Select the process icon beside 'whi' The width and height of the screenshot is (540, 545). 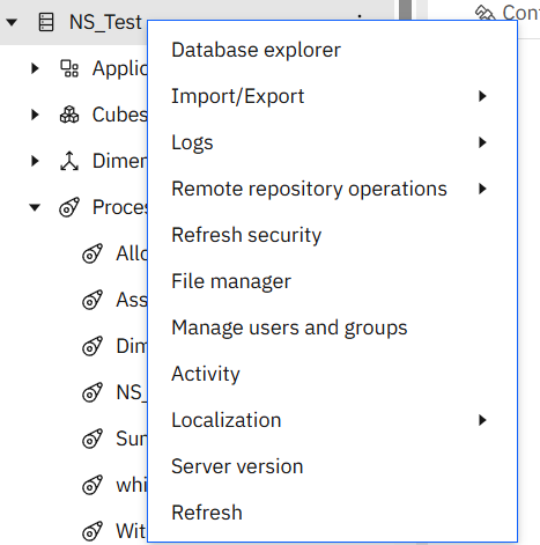(92, 485)
